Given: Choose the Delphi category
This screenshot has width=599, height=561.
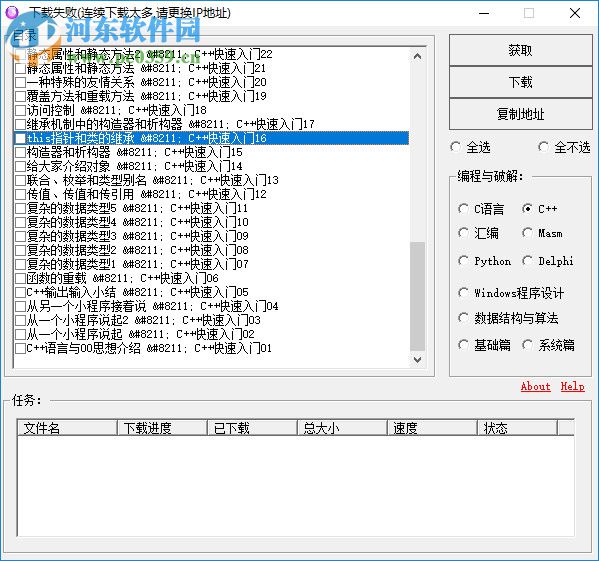Looking at the screenshot, I should [528, 261].
